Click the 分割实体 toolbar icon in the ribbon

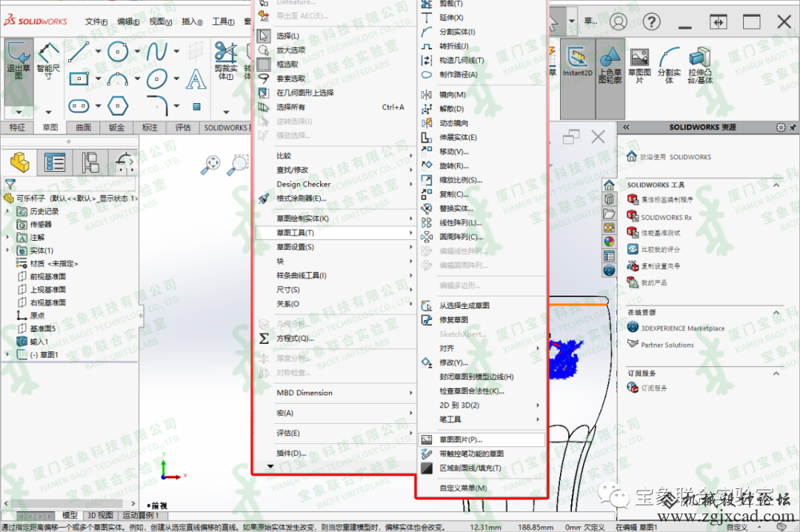click(x=669, y=65)
